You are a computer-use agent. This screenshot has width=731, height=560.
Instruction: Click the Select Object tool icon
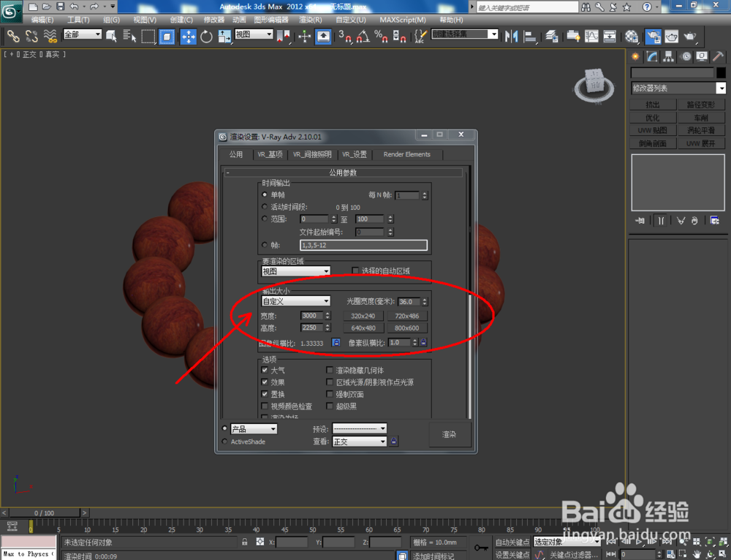point(111,37)
